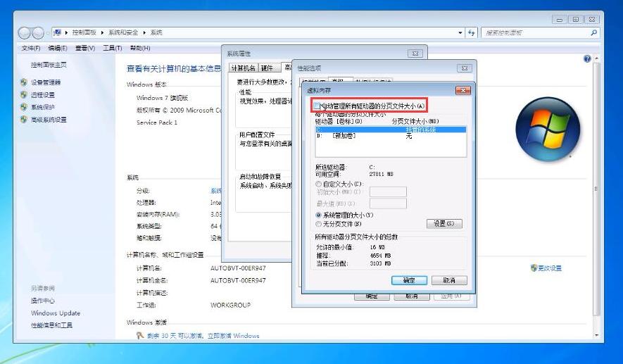This screenshot has width=623, height=364.
Task: Select the D: [新加卷] drive row
Action: [391, 136]
